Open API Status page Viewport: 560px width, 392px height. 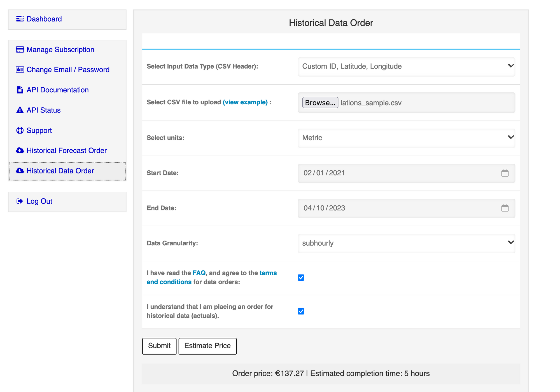[x=44, y=110]
